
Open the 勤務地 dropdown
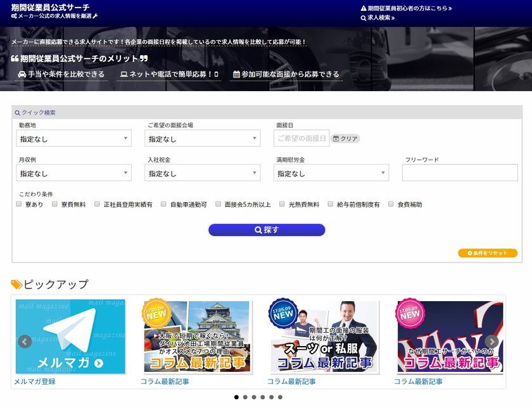73,138
